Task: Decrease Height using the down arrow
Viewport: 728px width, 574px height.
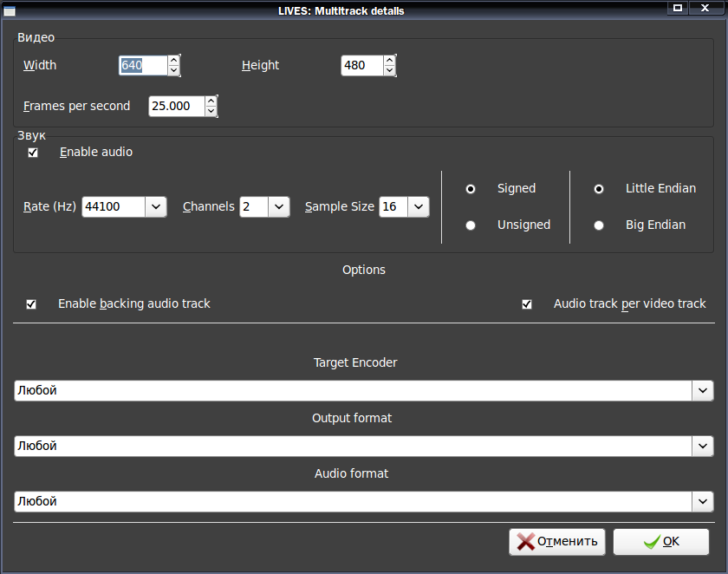Action: (389, 70)
